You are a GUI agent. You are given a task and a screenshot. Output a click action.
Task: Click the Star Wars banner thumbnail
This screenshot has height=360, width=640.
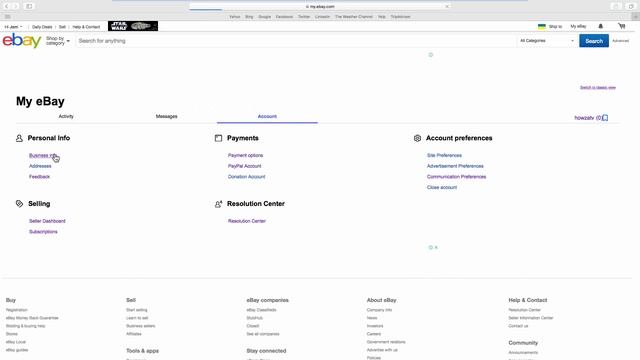point(133,26)
